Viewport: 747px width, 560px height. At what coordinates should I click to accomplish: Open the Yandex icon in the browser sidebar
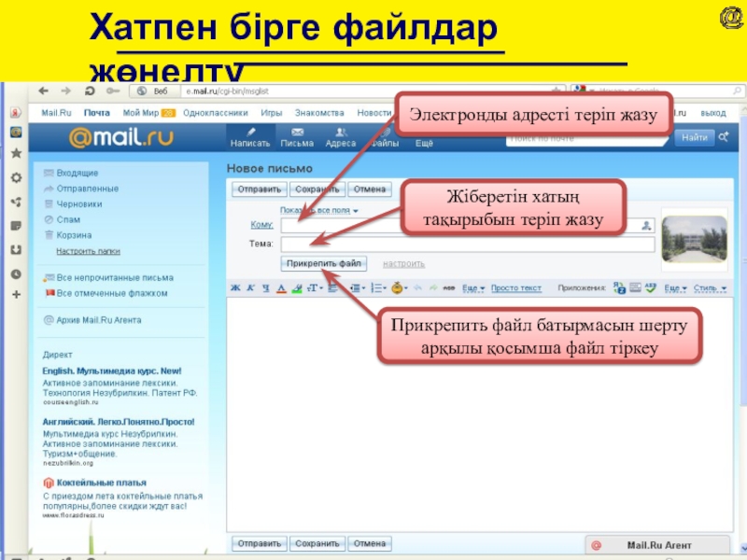pos(16,112)
